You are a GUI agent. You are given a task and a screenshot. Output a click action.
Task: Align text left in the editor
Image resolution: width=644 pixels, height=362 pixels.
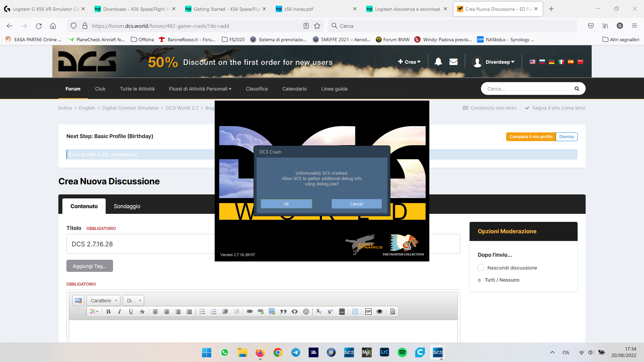pyautogui.click(x=155, y=312)
